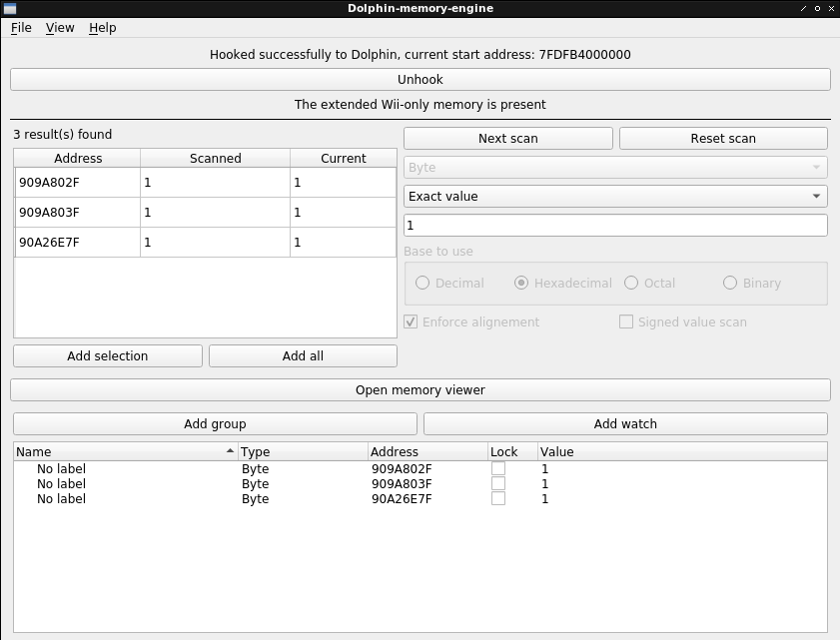Toggle lock for watch 909A803F
840x640 pixels.
[x=498, y=483]
